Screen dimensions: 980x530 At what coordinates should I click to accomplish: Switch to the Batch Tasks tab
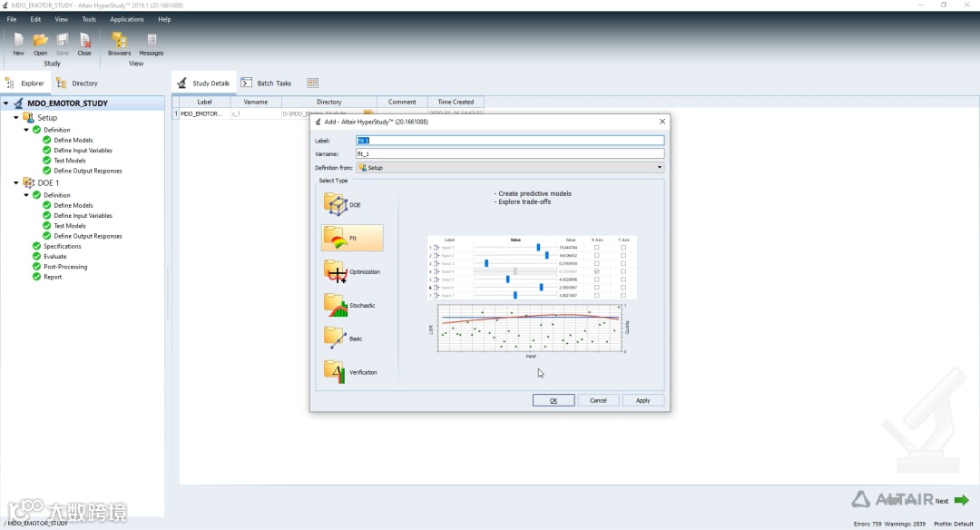pos(267,83)
